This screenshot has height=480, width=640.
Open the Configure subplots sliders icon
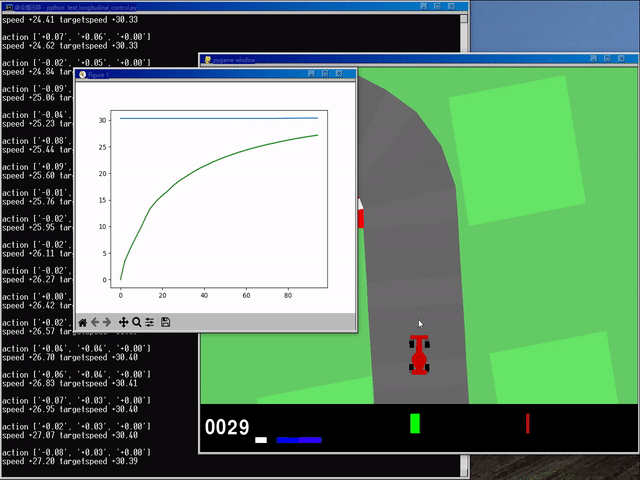(x=150, y=322)
